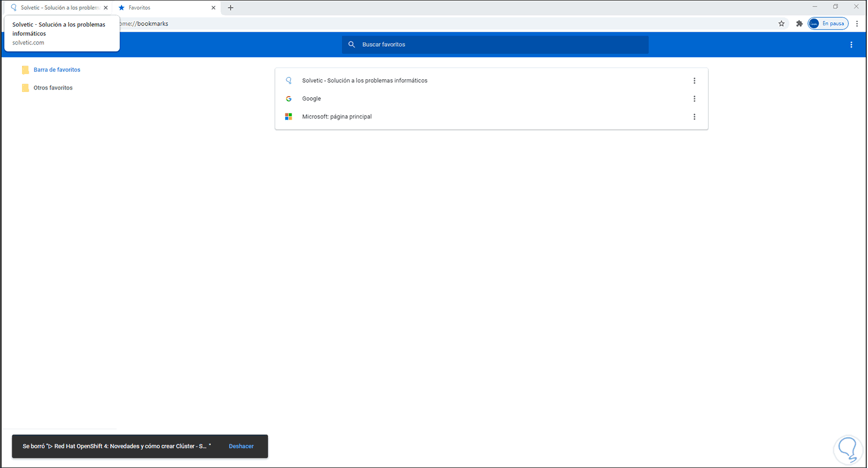Click the Se borró deletion message text
Image resolution: width=868 pixels, height=468 pixels.
tap(117, 446)
